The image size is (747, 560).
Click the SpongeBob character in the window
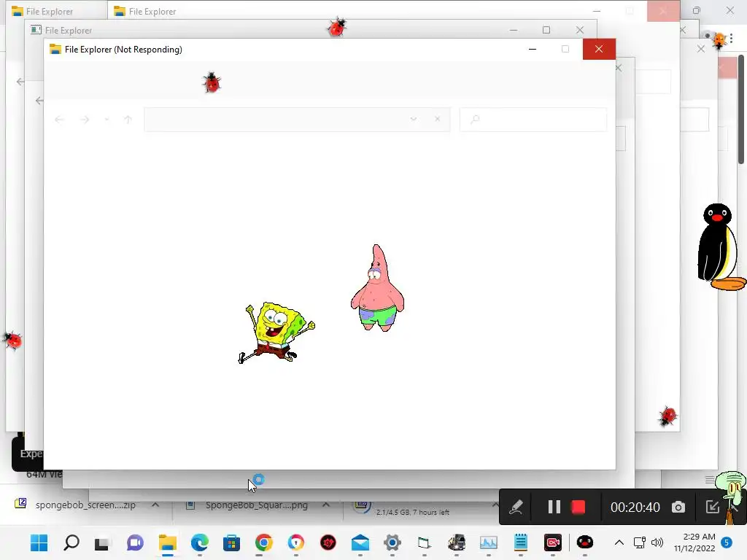click(x=276, y=332)
